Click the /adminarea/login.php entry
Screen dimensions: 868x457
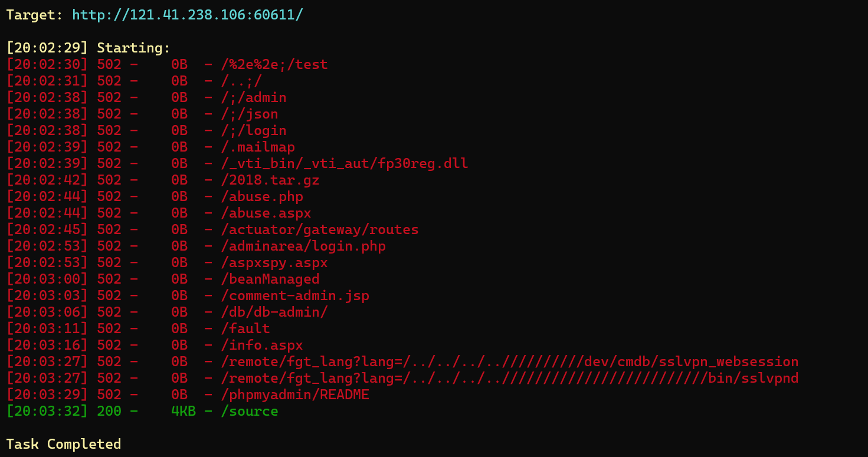click(x=303, y=246)
